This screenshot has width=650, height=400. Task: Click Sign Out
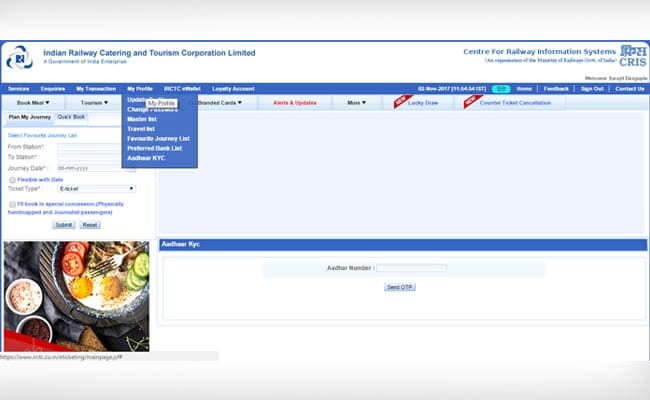[592, 89]
